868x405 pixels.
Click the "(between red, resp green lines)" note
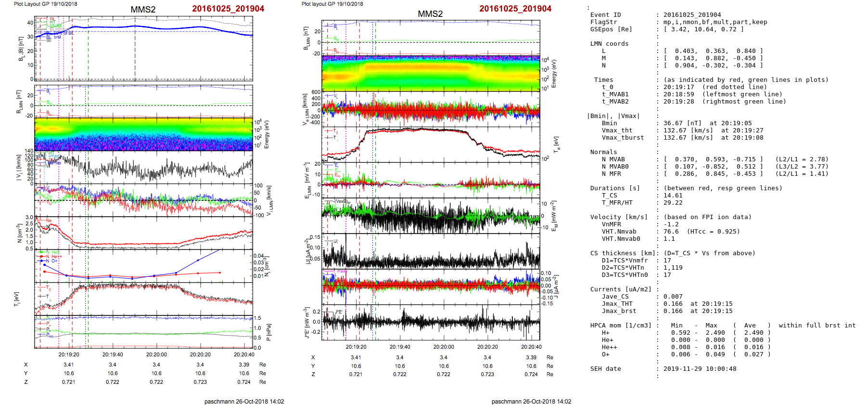click(x=723, y=188)
